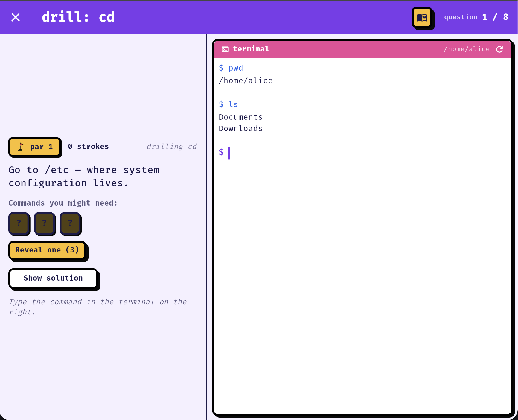This screenshot has height=420, width=518.
Task: Click the drill: cd title
Action: pyautogui.click(x=78, y=17)
